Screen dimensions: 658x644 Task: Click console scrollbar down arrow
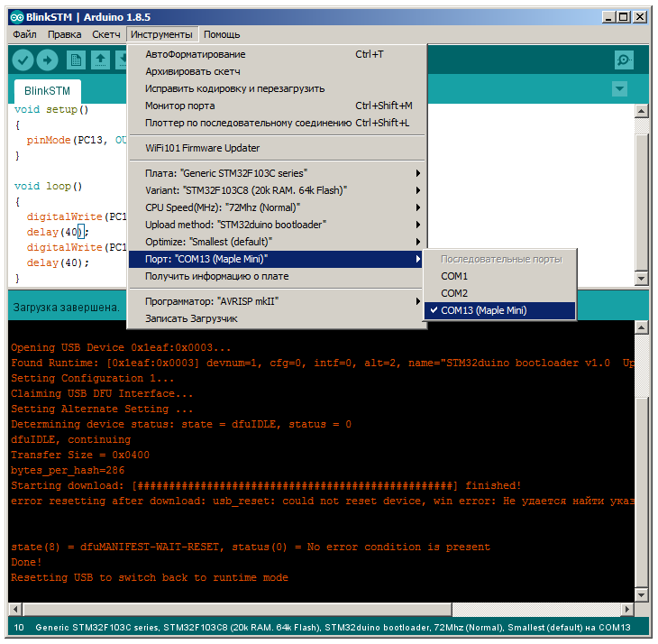click(641, 595)
